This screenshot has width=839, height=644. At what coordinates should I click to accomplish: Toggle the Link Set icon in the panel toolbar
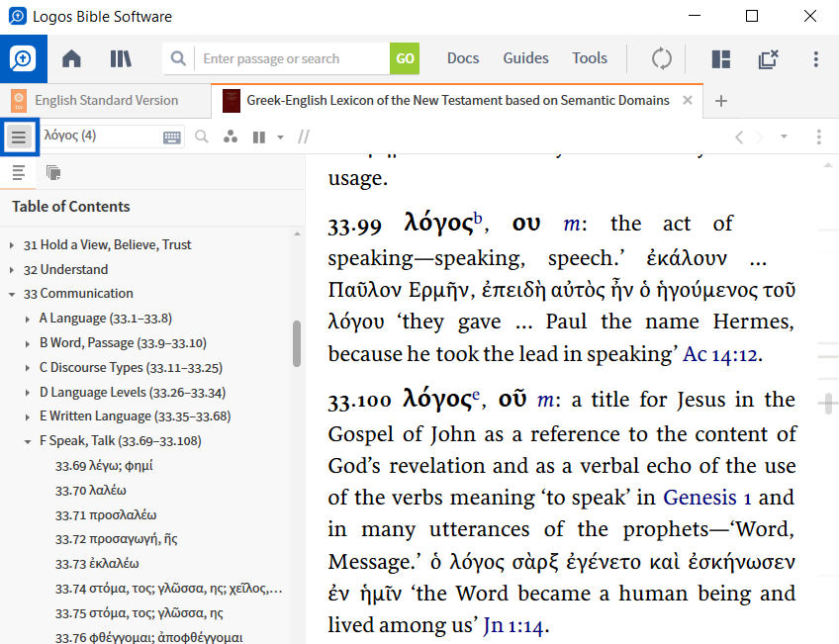[x=231, y=137]
